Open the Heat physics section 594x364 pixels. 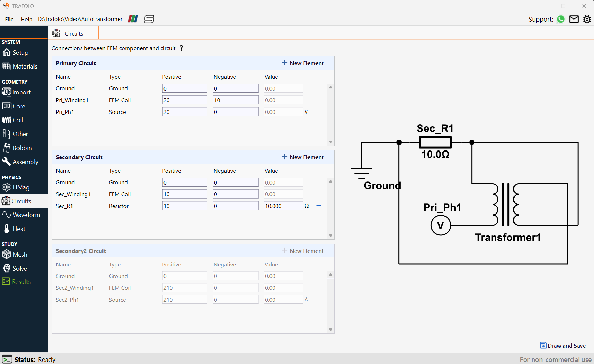14,229
